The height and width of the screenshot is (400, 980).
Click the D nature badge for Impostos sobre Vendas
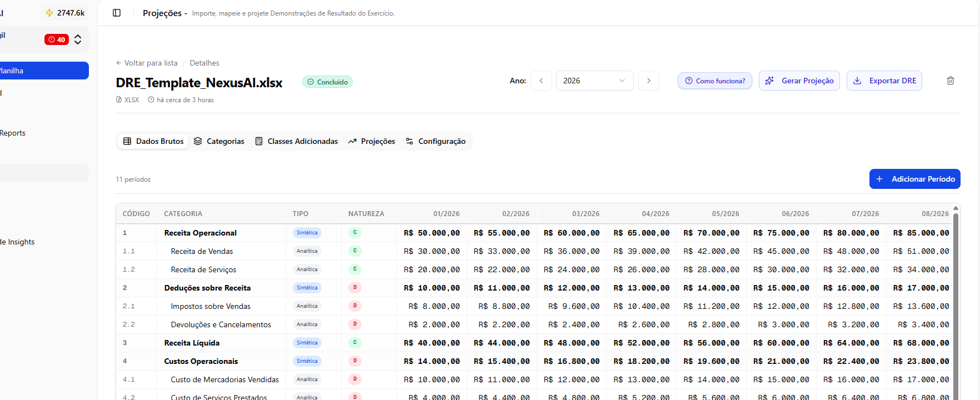(x=355, y=306)
